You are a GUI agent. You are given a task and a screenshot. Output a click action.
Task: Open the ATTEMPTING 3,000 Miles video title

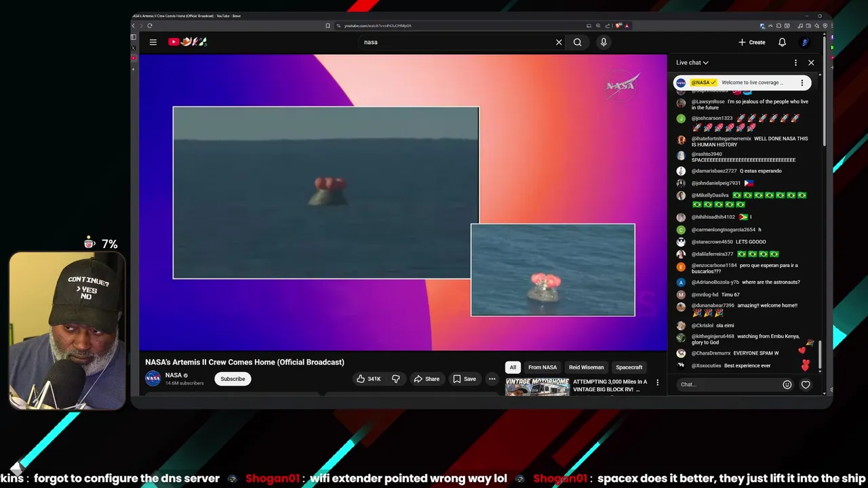[x=610, y=386]
